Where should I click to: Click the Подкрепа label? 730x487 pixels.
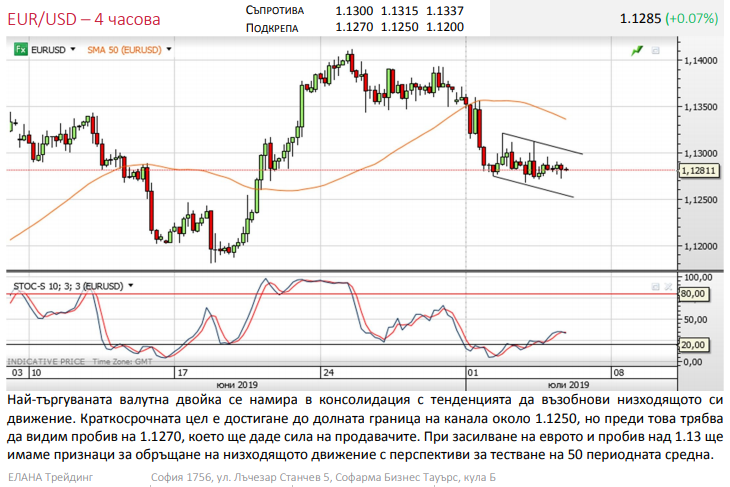click(272, 28)
